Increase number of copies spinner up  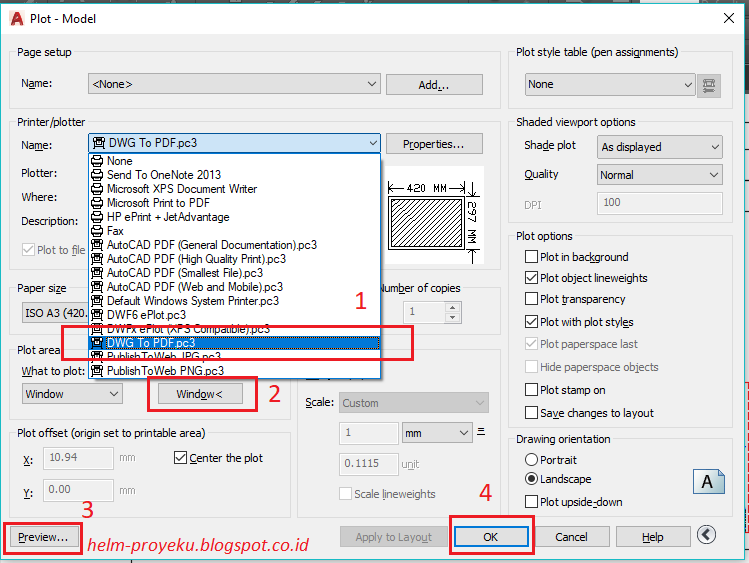click(x=453, y=307)
